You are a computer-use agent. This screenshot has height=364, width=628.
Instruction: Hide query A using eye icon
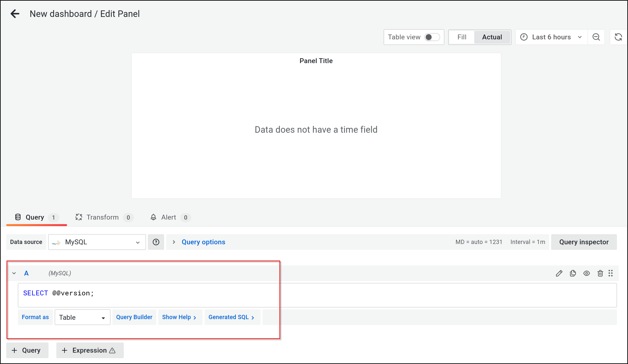[587, 273]
